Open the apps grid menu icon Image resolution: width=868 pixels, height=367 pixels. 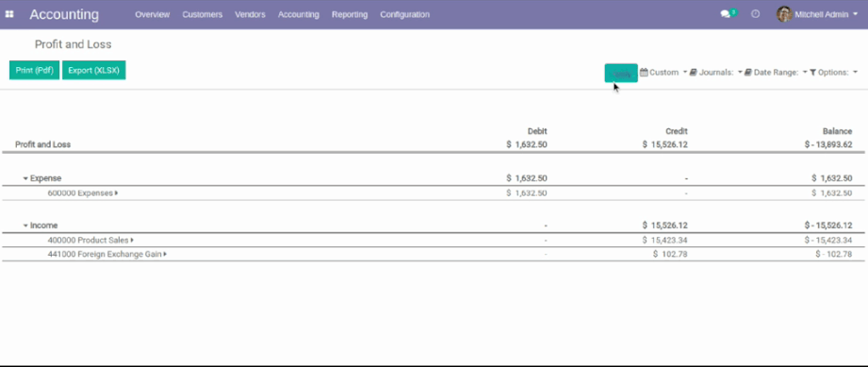pyautogui.click(x=9, y=14)
